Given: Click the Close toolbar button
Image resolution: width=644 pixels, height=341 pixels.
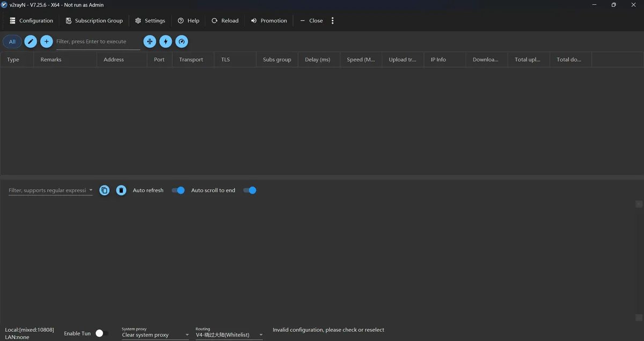Looking at the screenshot, I should pos(311,20).
